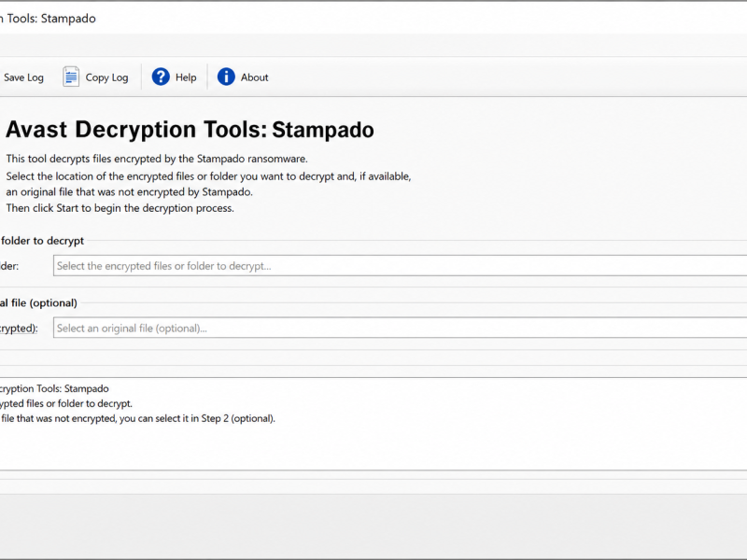Click the 'file (optional)' group label

coord(38,302)
